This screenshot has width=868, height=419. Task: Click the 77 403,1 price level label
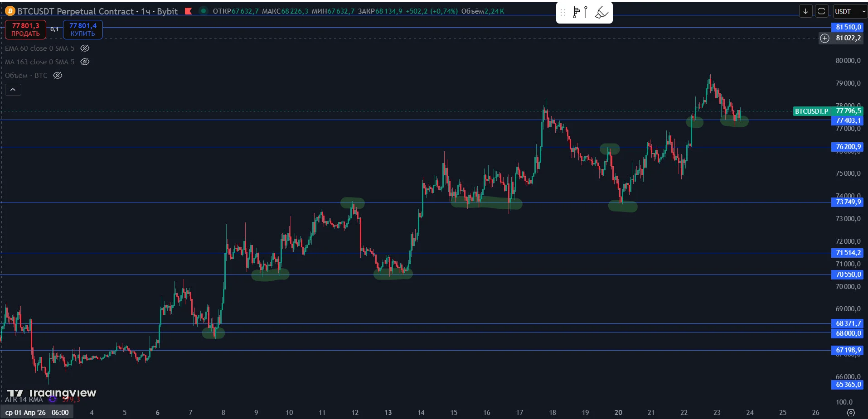tap(848, 120)
